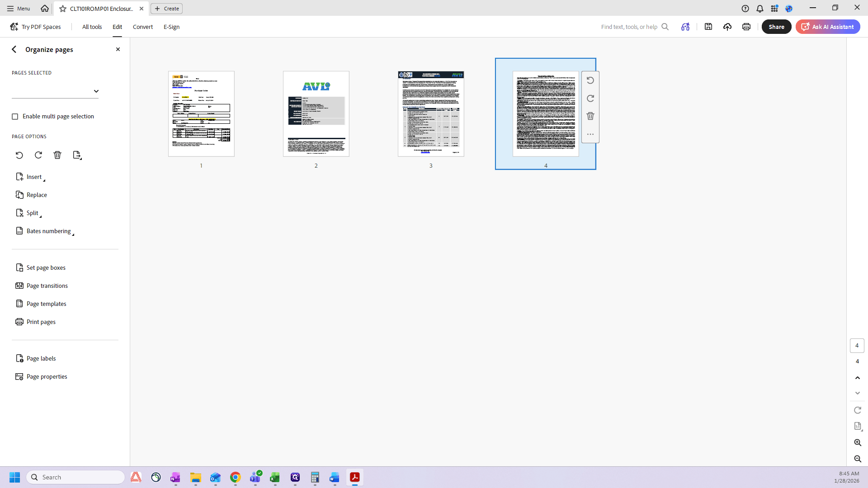Viewport: 868px width, 488px height.
Task: Zoom in on page thumbnails
Action: tap(858, 443)
